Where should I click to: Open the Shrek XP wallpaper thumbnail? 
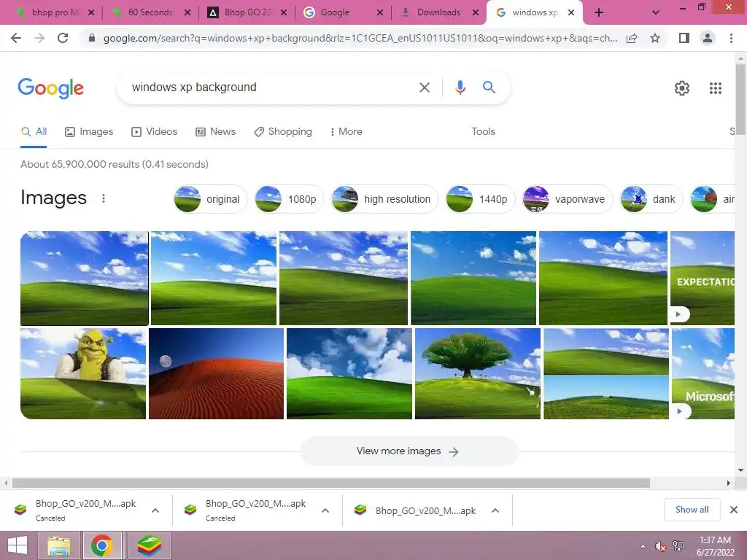point(83,373)
